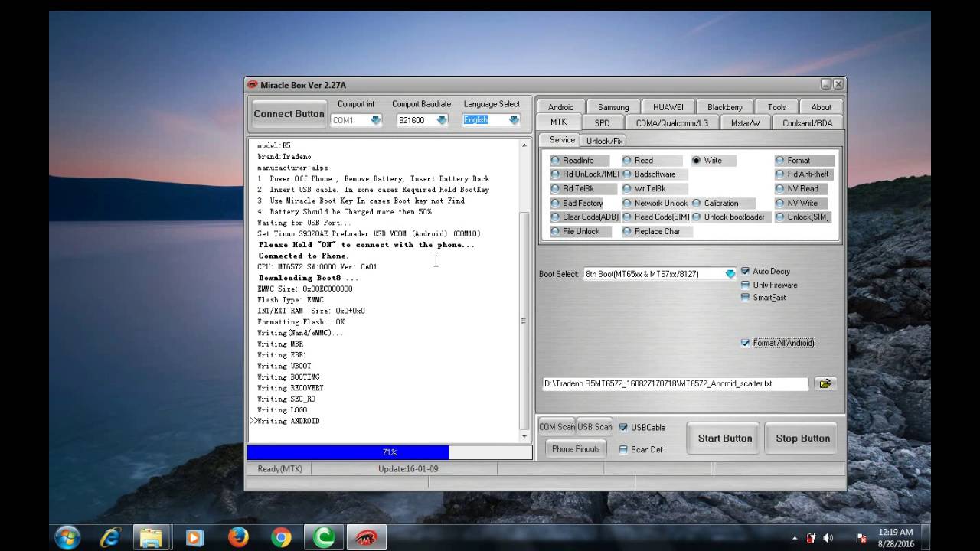The image size is (980, 551).
Task: Click USB Scan button
Action: [595, 427]
